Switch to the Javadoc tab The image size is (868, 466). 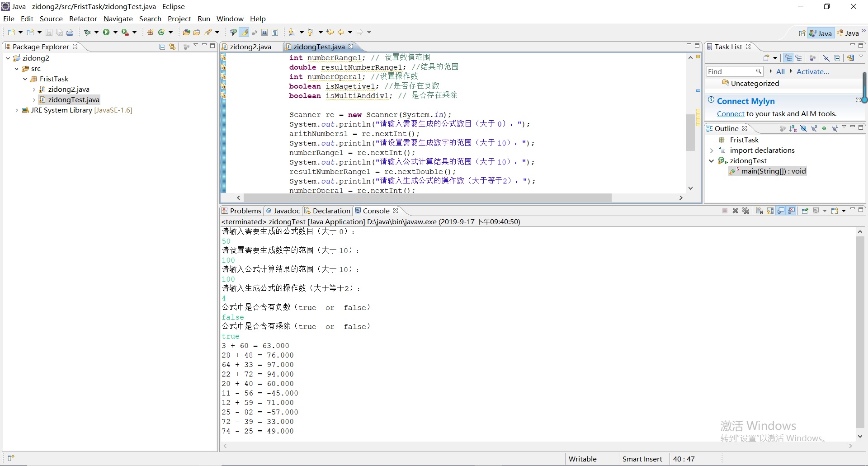click(x=283, y=211)
